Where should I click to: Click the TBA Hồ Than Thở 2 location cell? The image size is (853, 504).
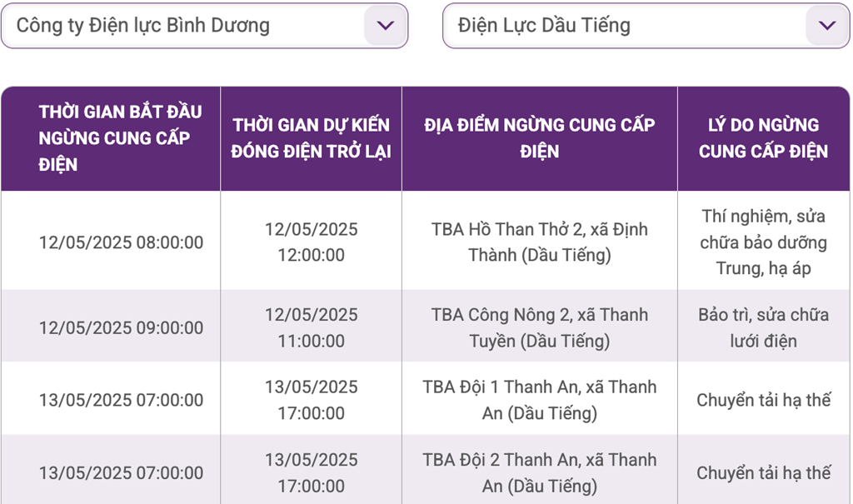(x=540, y=242)
